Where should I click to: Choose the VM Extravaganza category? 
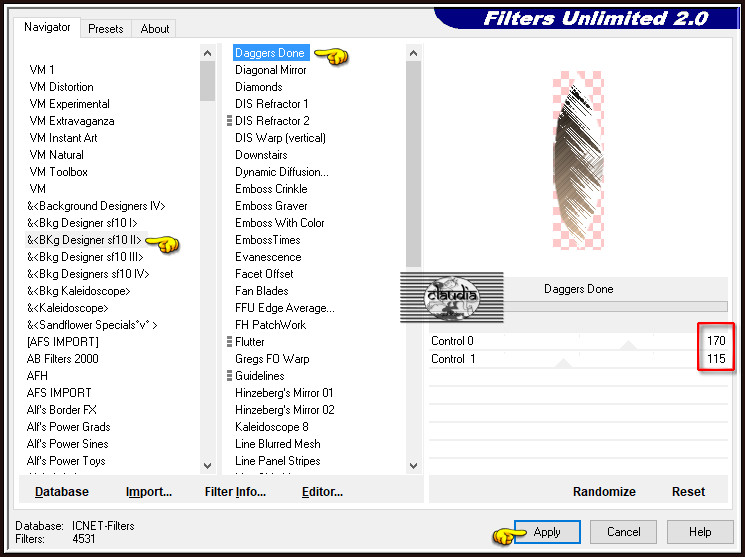click(72, 121)
